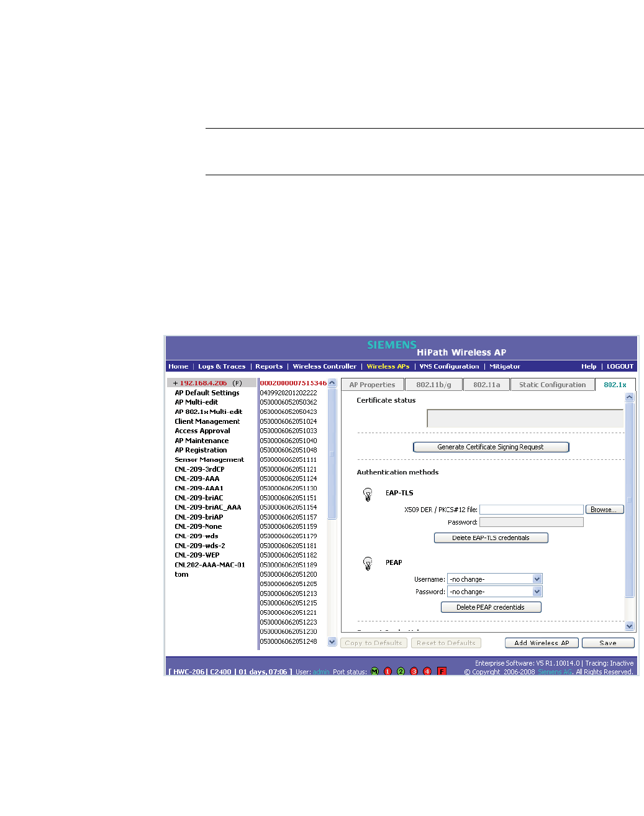This screenshot has width=644, height=816.
Task: Open AP Multi-edit
Action: 196,402
